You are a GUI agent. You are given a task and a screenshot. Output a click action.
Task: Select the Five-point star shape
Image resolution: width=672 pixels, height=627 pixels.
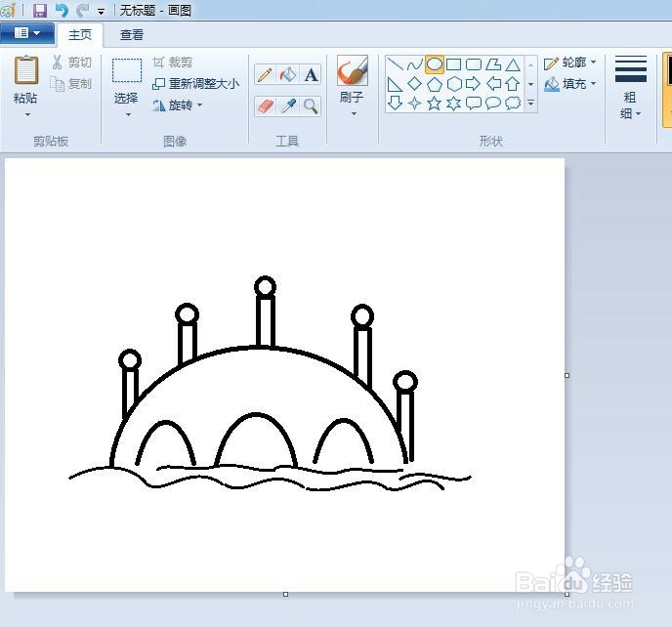click(x=434, y=104)
